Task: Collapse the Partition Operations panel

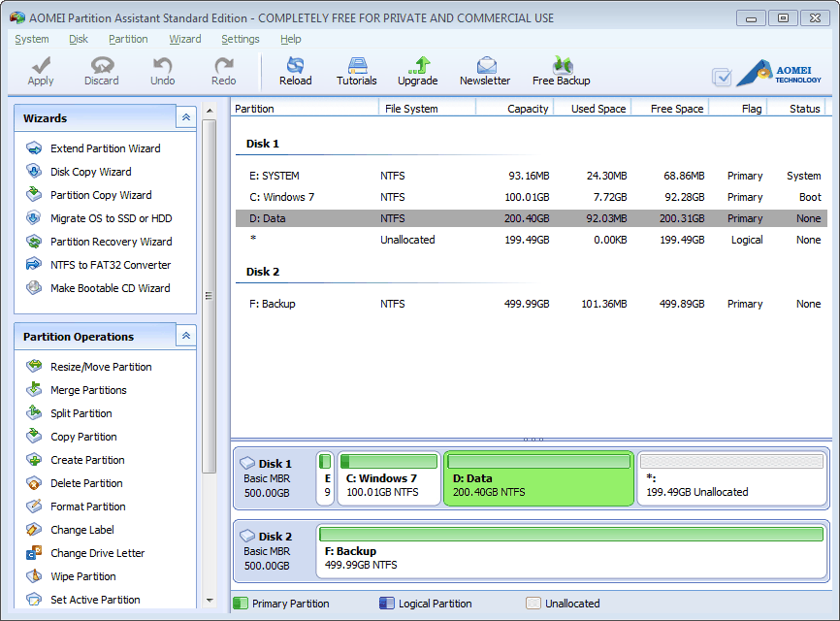Action: 186,336
